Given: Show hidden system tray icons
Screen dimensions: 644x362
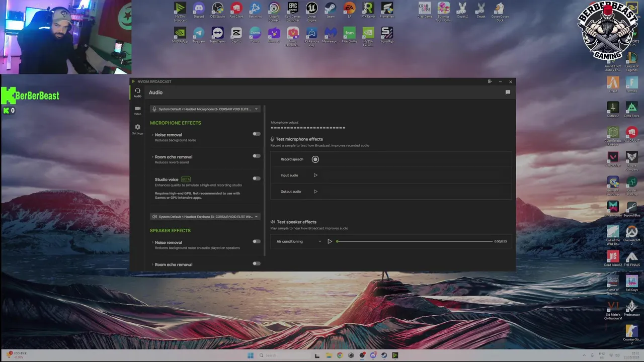Looking at the screenshot, I should pos(584,355).
